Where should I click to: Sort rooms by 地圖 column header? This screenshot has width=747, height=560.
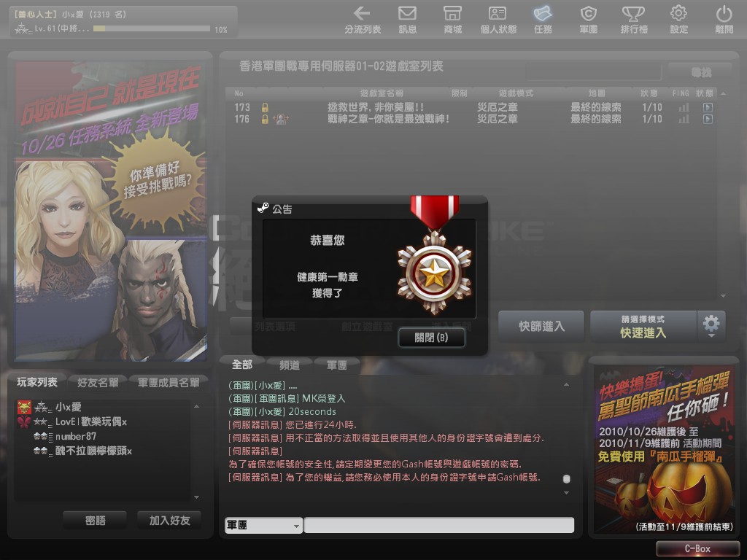597,93
